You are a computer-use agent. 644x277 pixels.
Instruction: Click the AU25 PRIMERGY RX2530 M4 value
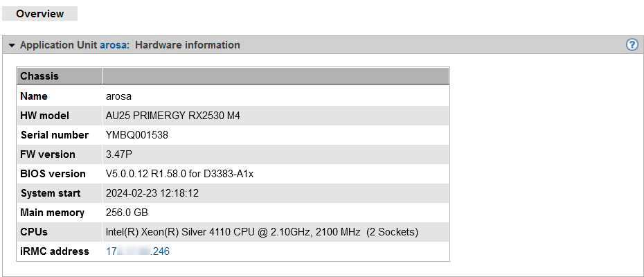click(179, 116)
